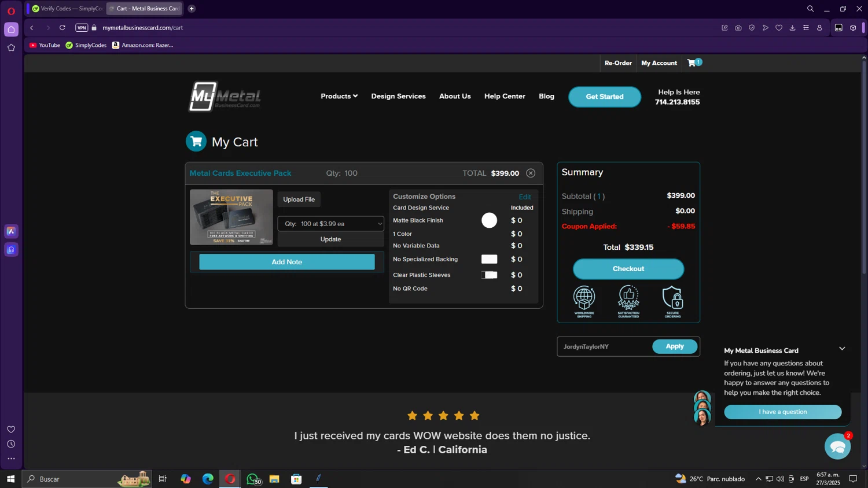The height and width of the screenshot is (488, 868).
Task: Open the SimplyCodes bookmark
Action: 86,45
